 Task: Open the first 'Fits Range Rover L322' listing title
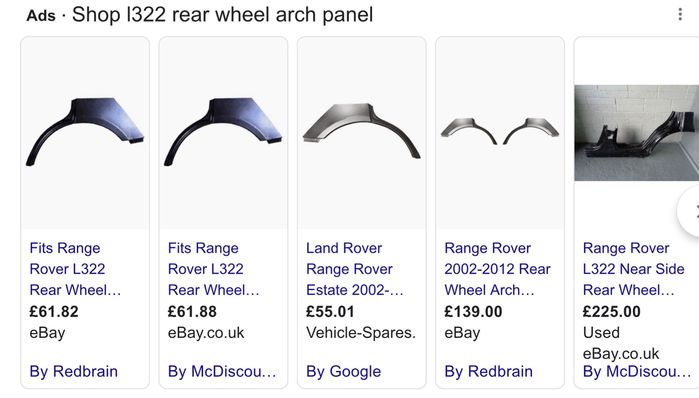75,269
